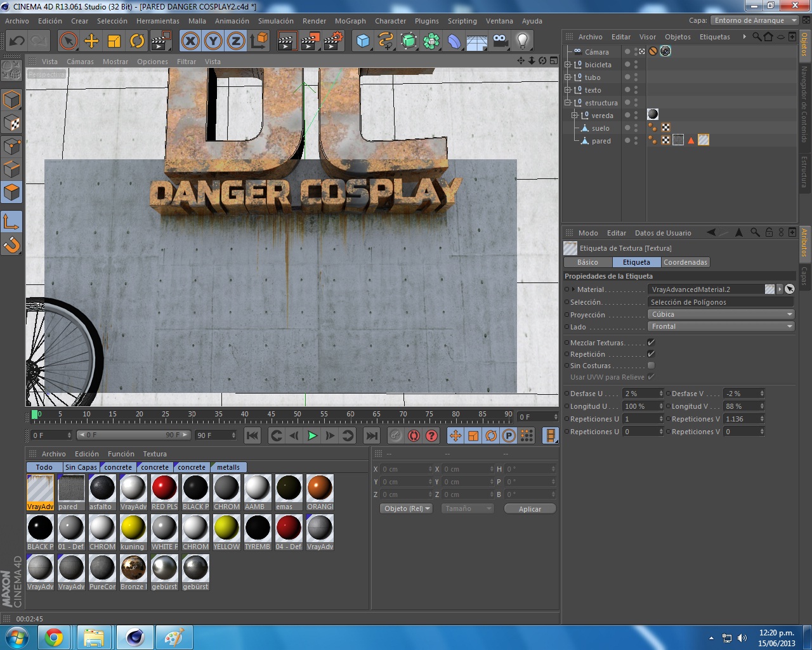Screen dimensions: 812x650
Task: Click the Aplicar button
Action: (530, 508)
